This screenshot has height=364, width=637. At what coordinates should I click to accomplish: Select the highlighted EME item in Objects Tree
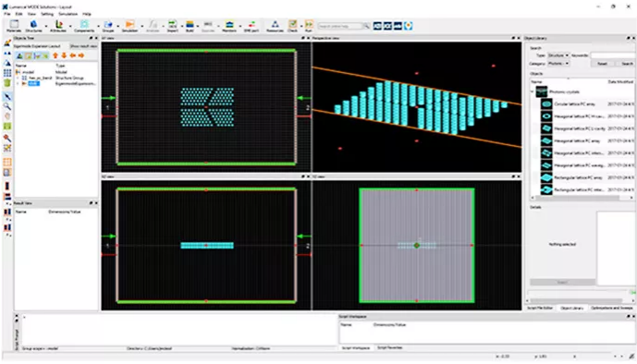[33, 83]
